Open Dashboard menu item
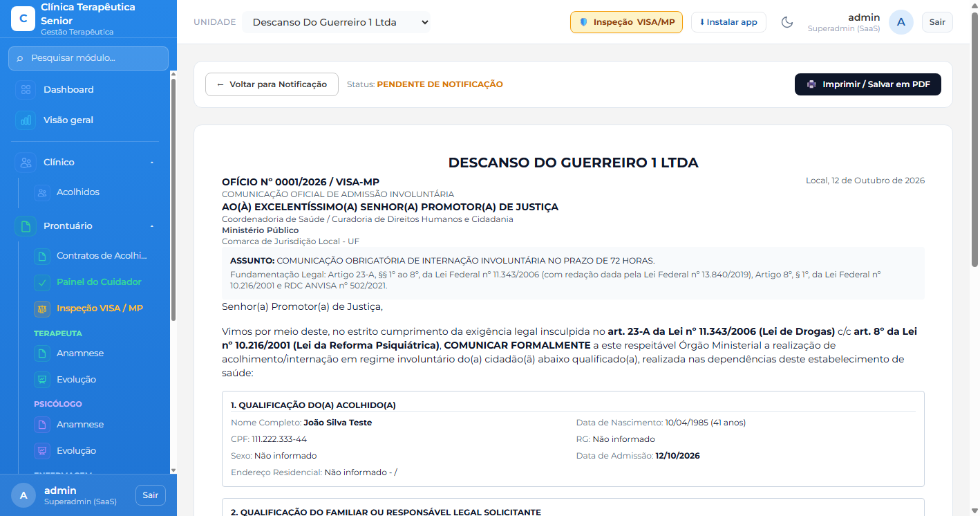The height and width of the screenshot is (516, 980). click(x=88, y=89)
